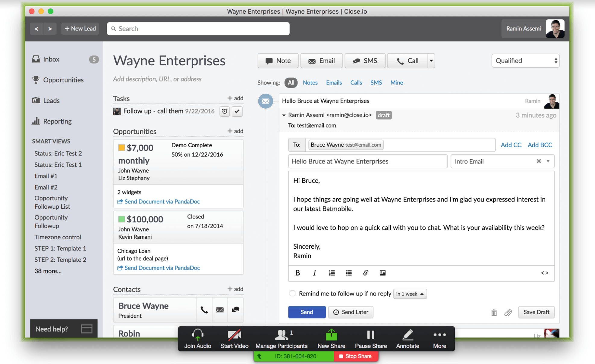The image size is (595, 364).
Task: Insert a numbered list
Action: [332, 273]
